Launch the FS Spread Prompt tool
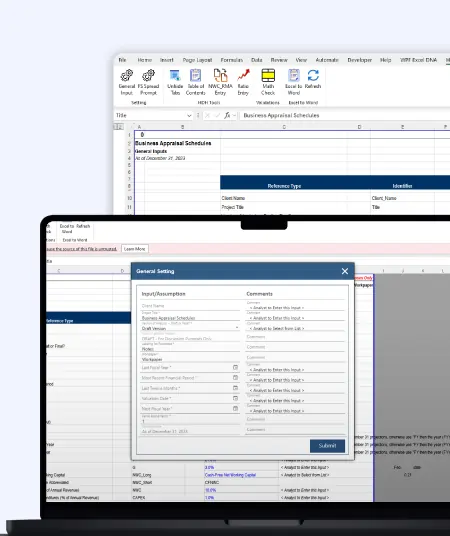The image size is (450, 536). point(148,82)
